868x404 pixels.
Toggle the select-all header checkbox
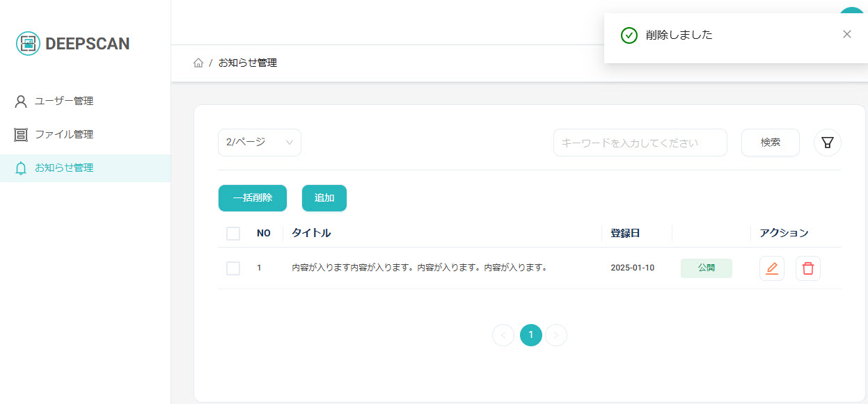(x=233, y=234)
